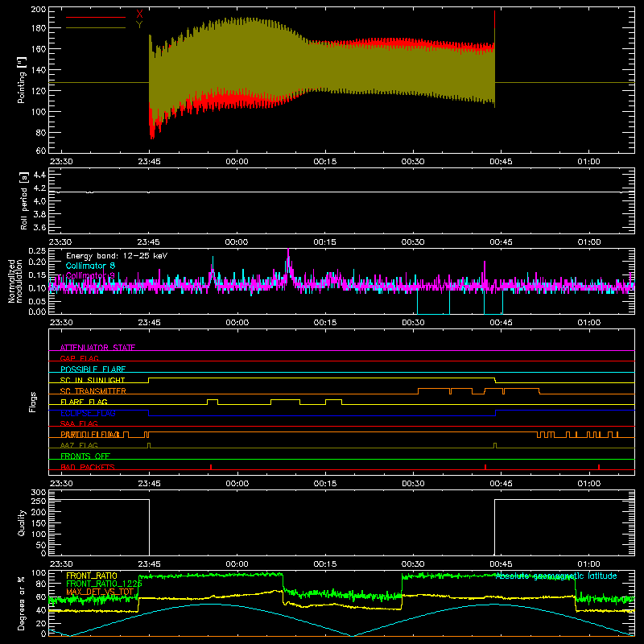644x644 pixels.
Task: Click the 'Degrees or %' axis title
Action: [22, 603]
